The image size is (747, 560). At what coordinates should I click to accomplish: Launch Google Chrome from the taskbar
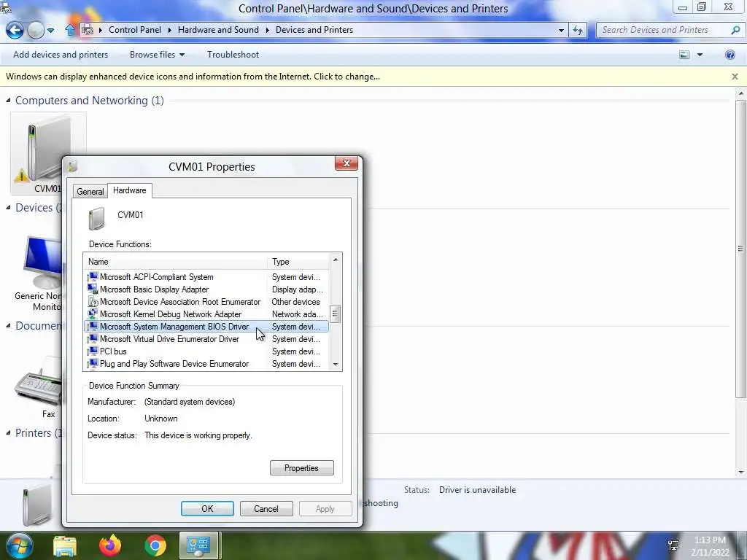155,545
